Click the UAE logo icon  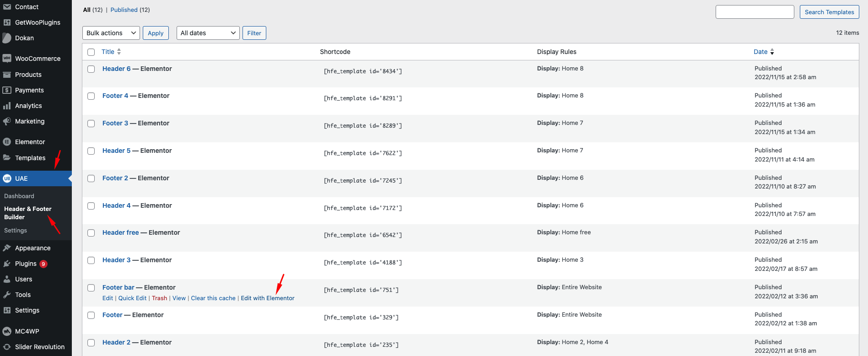(x=7, y=178)
